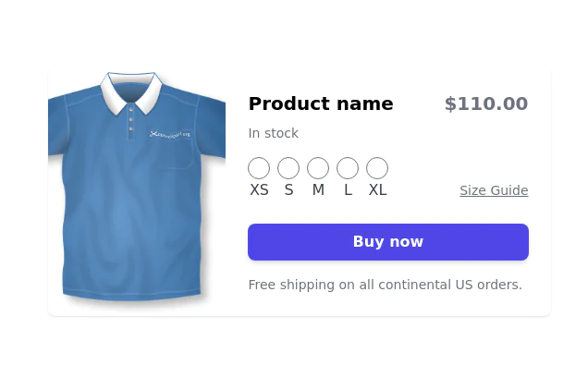Click the Product name heading

click(321, 104)
